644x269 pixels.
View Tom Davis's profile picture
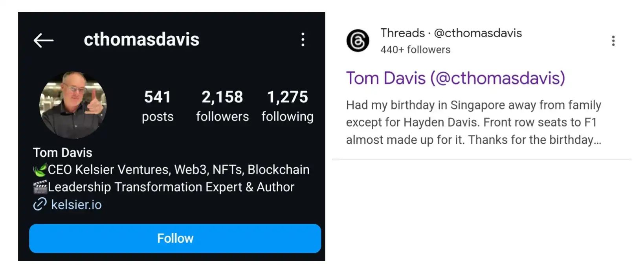point(73,105)
